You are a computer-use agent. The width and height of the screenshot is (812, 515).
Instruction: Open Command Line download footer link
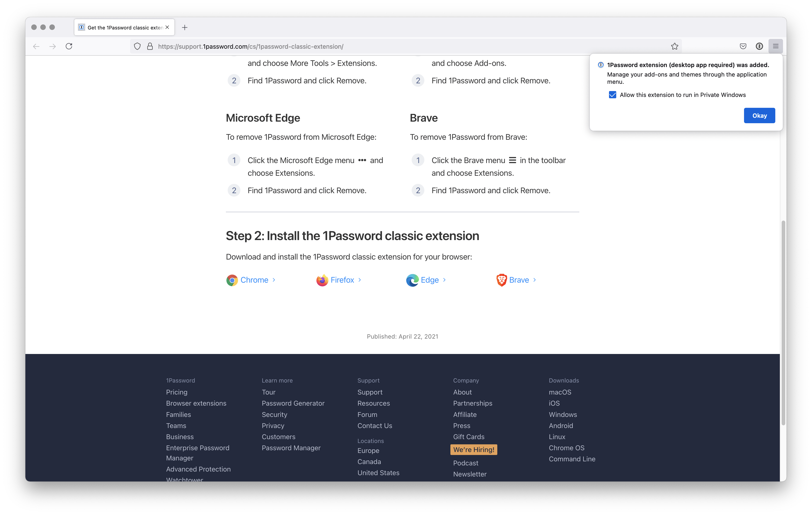point(572,459)
